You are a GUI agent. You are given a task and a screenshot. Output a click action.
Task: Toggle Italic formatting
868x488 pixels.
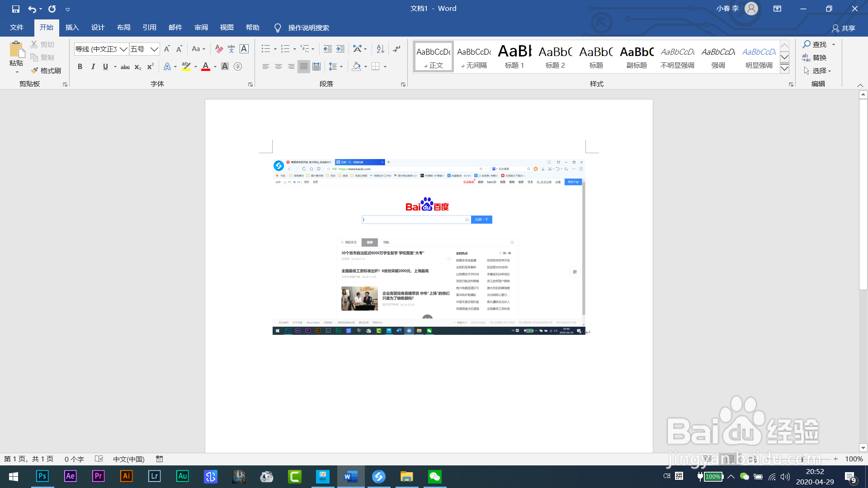coord(93,66)
